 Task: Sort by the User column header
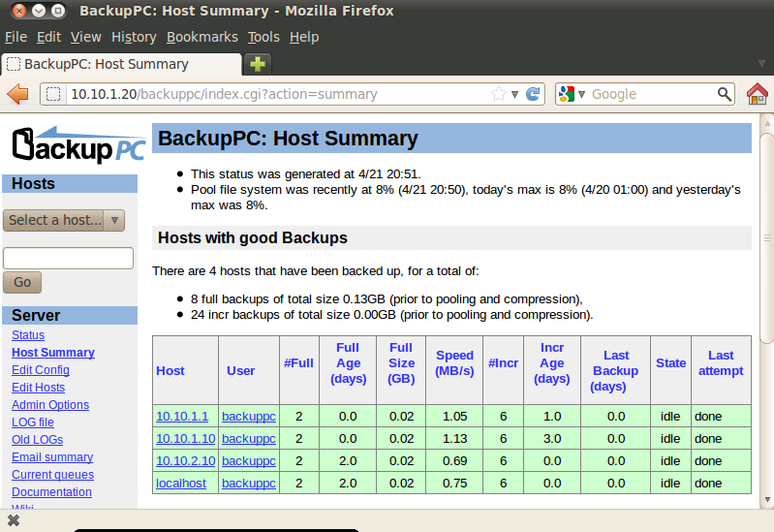(x=241, y=371)
